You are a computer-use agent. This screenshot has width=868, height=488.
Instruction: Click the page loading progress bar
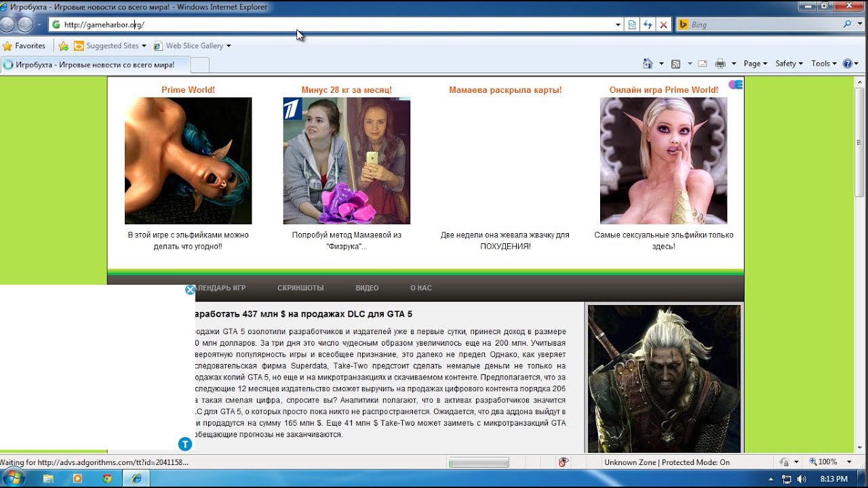(479, 462)
